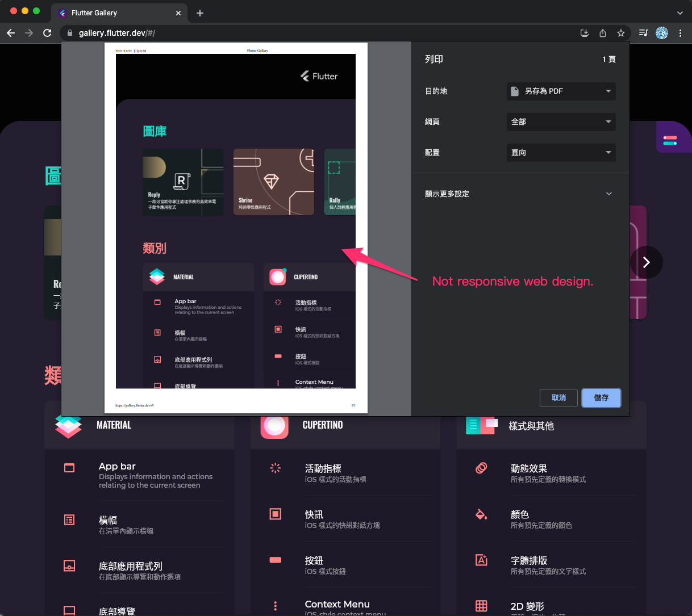Bookmark the page with the star icon
Screen dimensions: 692x616
point(621,33)
